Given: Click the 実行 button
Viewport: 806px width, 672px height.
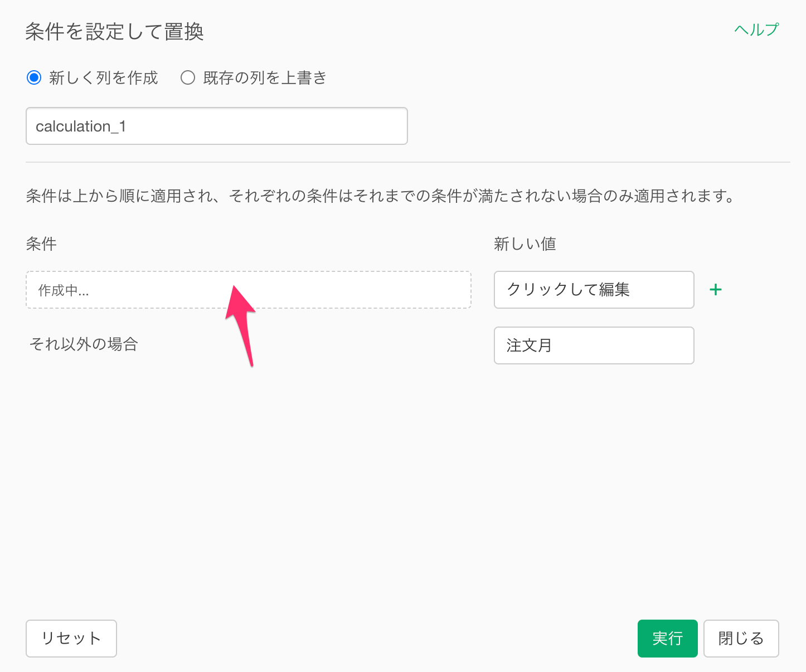Looking at the screenshot, I should pyautogui.click(x=668, y=639).
